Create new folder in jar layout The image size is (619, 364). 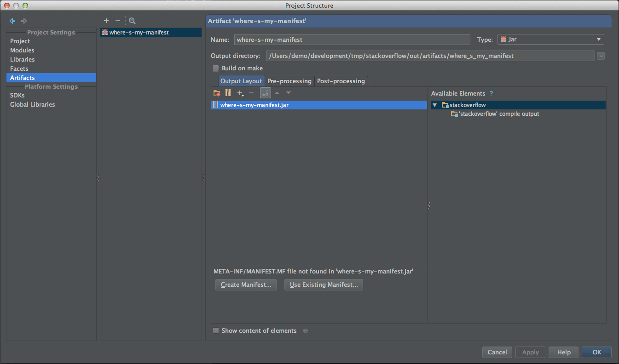coord(216,92)
